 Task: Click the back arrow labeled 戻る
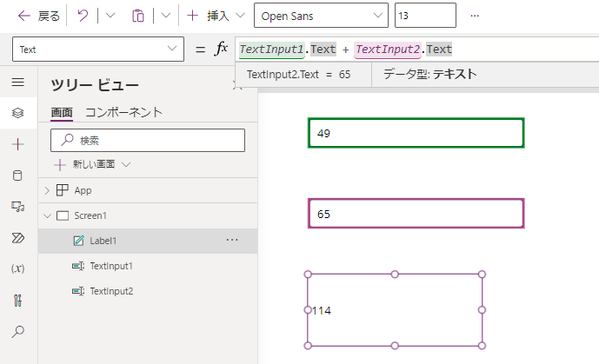point(38,16)
